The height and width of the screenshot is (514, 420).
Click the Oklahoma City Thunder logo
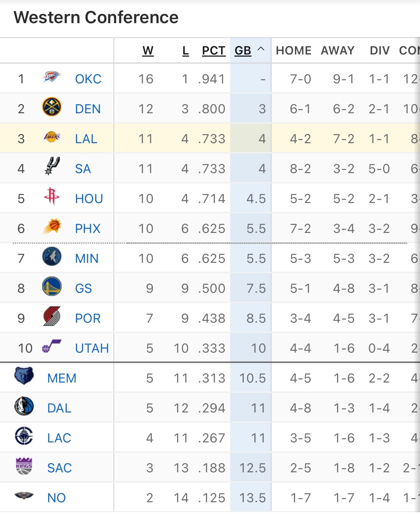click(x=52, y=77)
